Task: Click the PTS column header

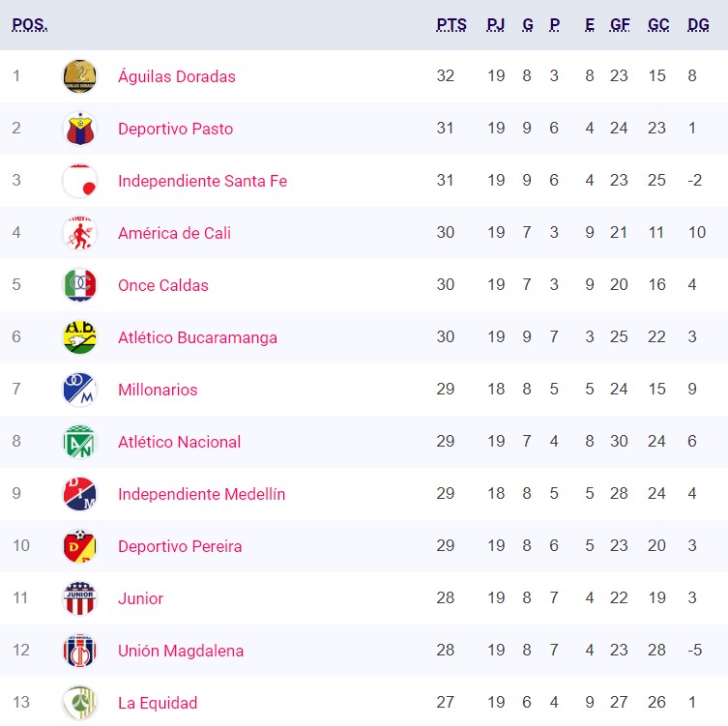Action: tap(451, 24)
